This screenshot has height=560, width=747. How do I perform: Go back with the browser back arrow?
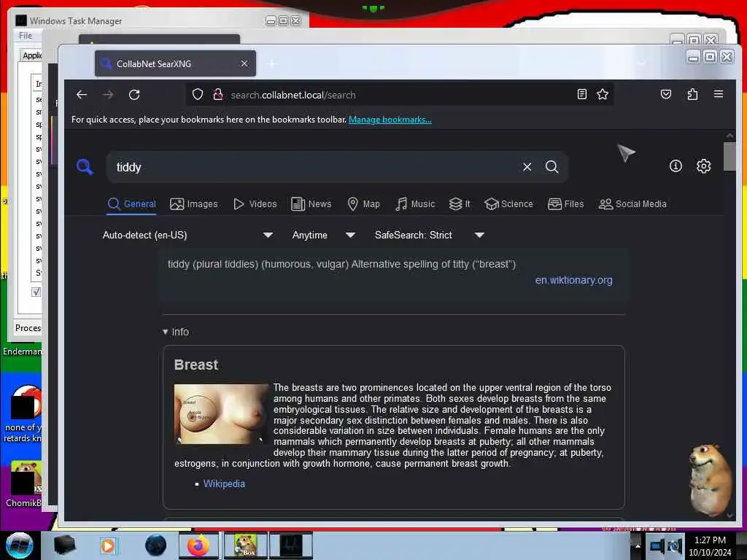[x=82, y=95]
